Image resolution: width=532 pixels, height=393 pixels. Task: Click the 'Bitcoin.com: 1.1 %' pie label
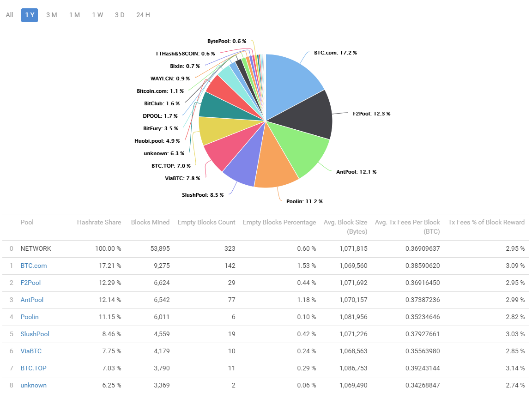[x=160, y=91]
